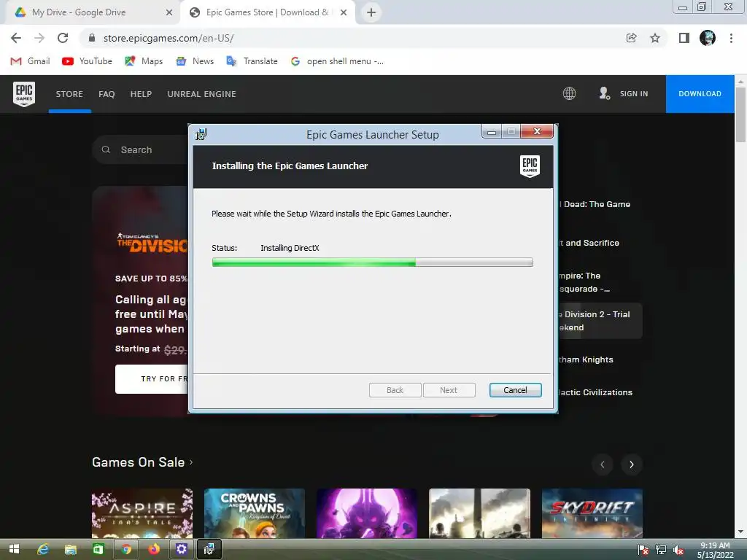Click the padlock site info icon
The image size is (747, 560).
coord(92,38)
